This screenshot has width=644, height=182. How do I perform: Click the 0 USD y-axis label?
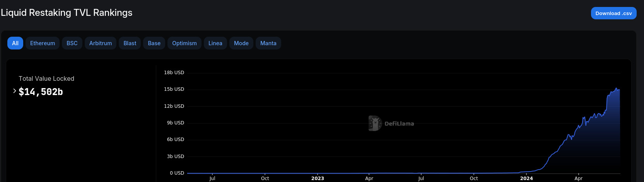177,173
